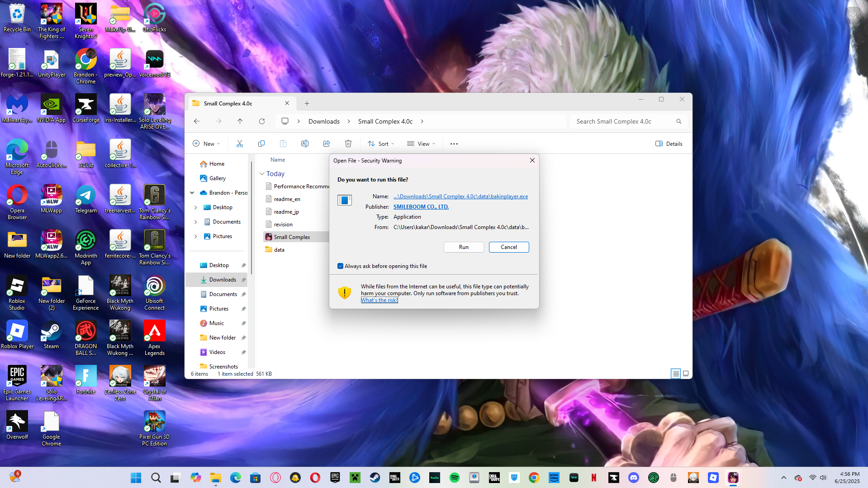Click the Name column header

(278, 160)
